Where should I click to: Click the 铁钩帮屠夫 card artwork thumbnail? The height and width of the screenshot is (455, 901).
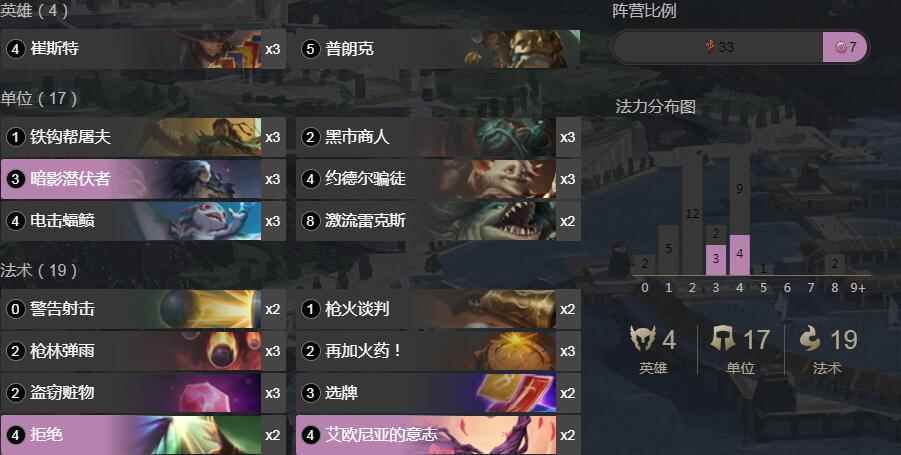coord(201,137)
